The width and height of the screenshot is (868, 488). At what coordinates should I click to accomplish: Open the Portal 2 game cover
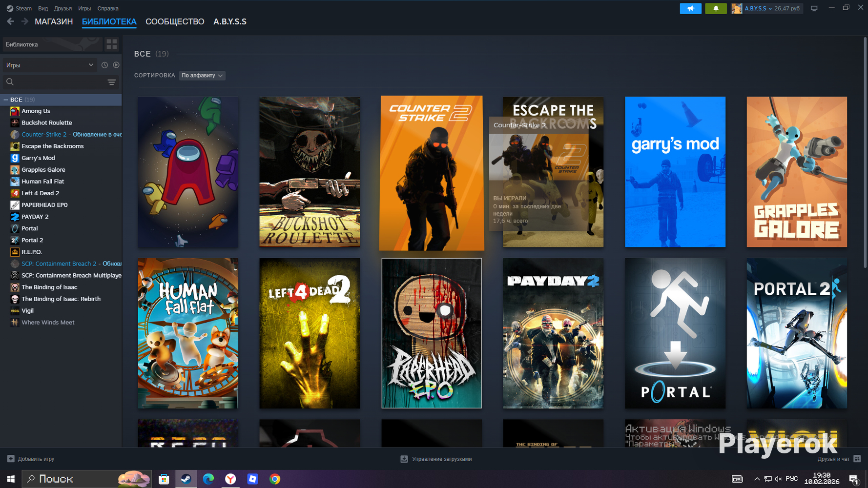pos(797,333)
